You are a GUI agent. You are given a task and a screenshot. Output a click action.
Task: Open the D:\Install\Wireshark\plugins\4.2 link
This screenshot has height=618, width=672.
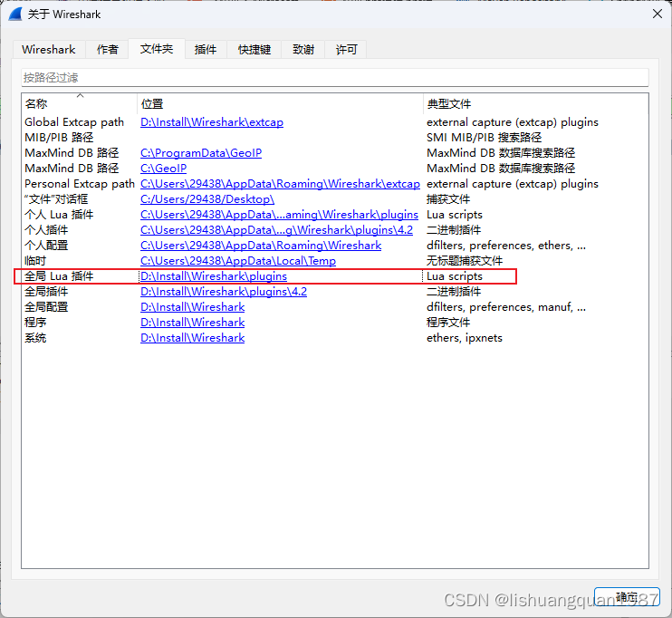tap(224, 292)
